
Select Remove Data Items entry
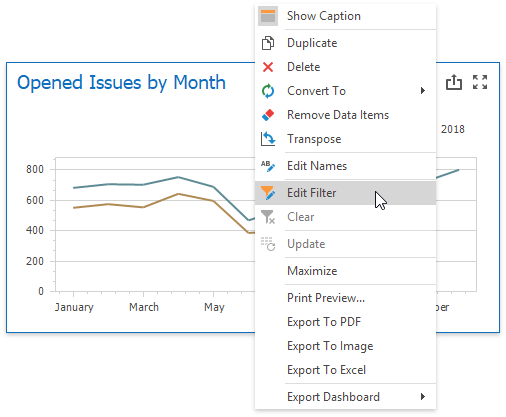(x=346, y=115)
